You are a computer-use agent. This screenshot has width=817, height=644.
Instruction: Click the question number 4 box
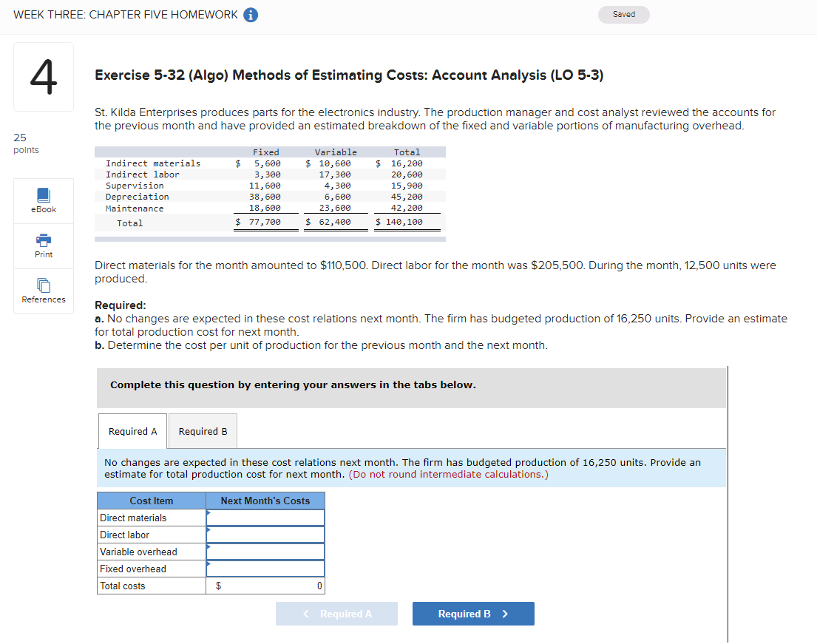tap(43, 76)
